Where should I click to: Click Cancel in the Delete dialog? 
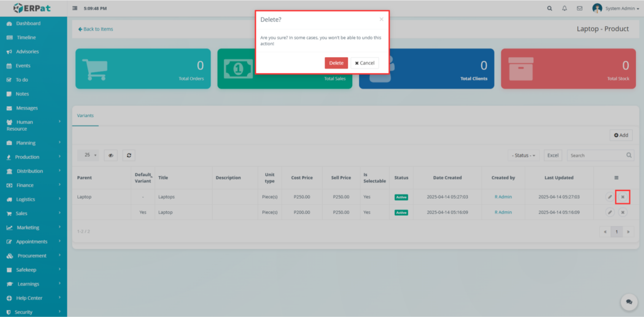[365, 63]
